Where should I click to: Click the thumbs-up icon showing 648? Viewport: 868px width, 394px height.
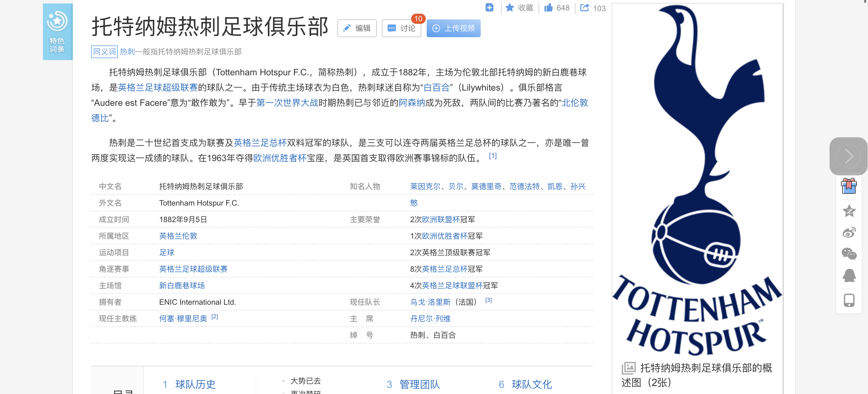coord(548,7)
